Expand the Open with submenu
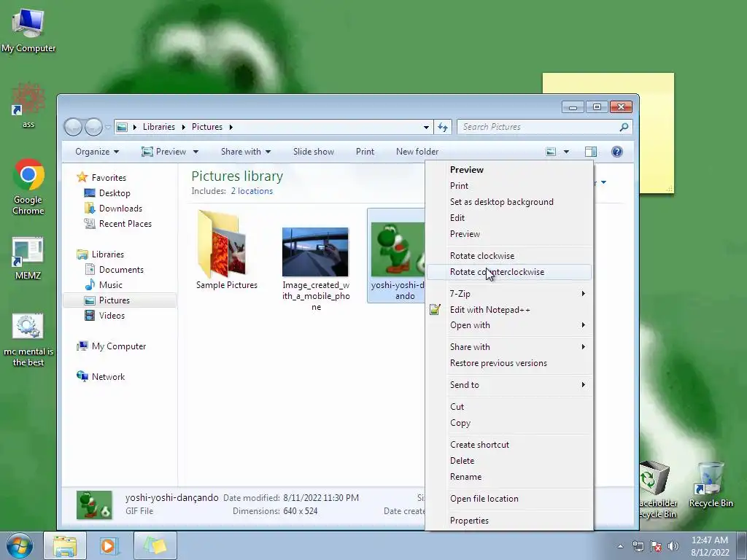 [508, 325]
